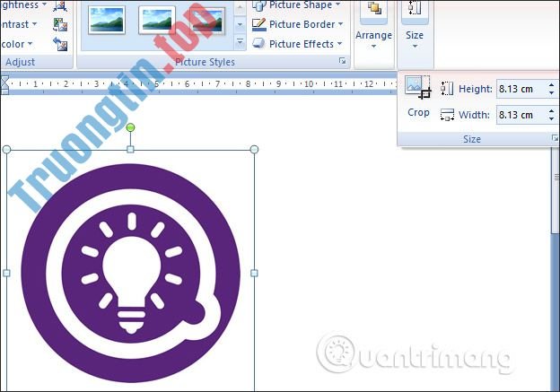
Task: Open the Recolor dropdown
Action: pyautogui.click(x=16, y=44)
